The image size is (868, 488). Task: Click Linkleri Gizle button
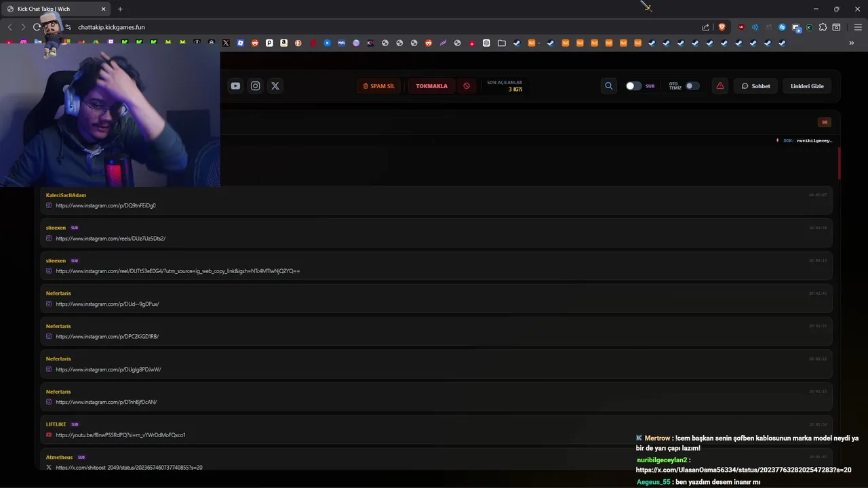[807, 86]
